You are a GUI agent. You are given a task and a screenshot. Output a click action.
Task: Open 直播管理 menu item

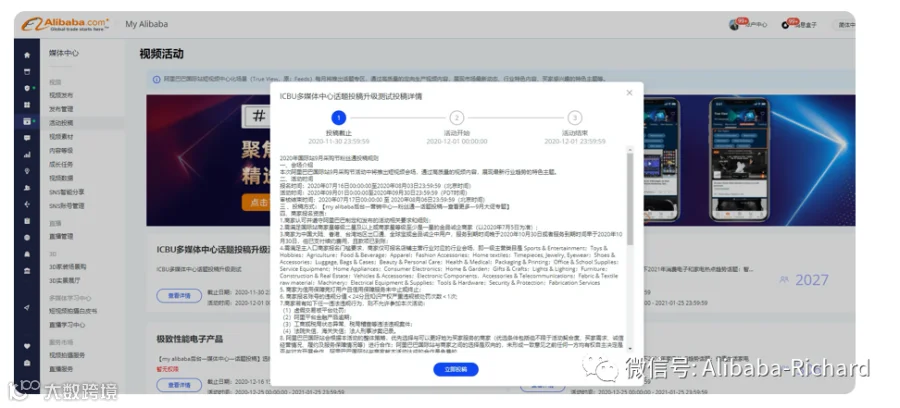[61, 236]
